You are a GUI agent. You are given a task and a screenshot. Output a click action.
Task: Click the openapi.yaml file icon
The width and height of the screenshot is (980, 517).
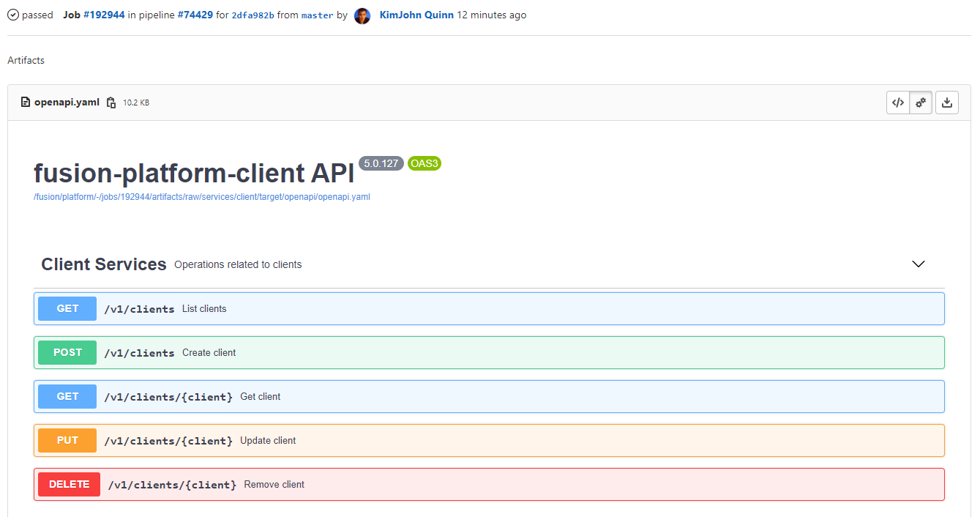(26, 103)
